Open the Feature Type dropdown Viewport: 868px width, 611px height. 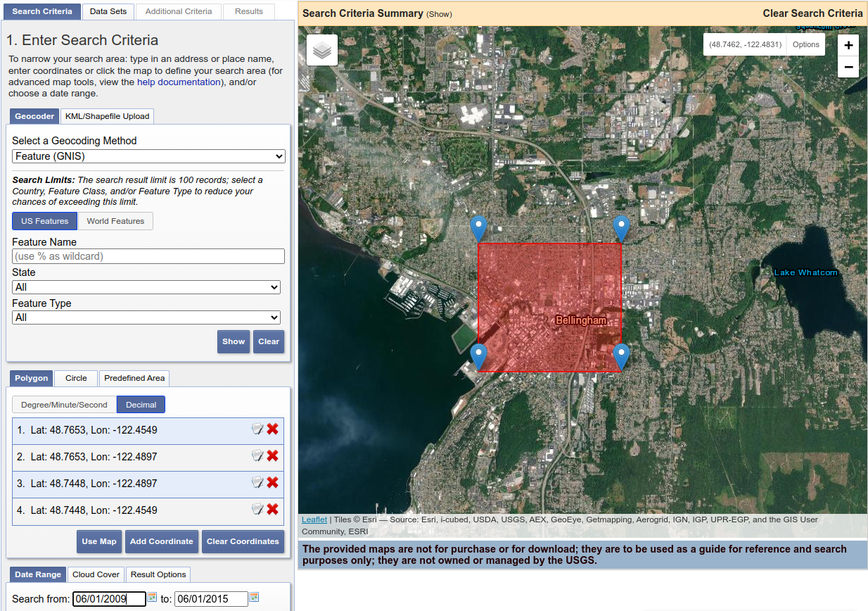pos(146,317)
